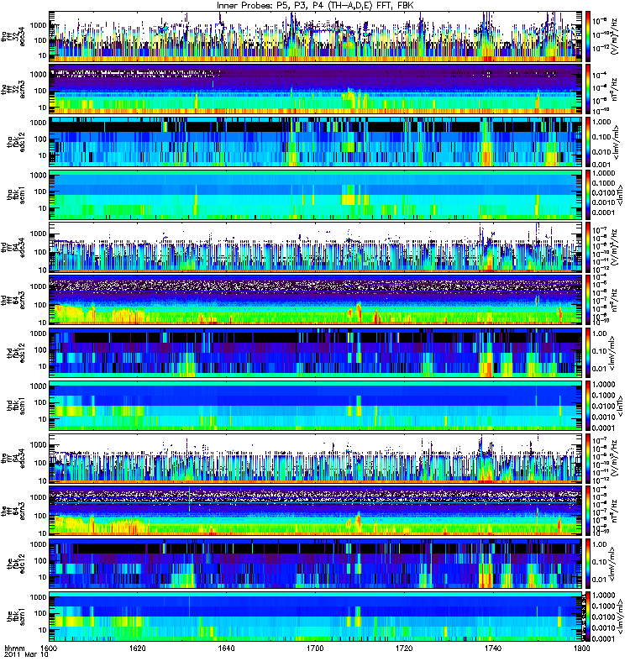Click the "2011 Mar 10" date label

click(26, 655)
